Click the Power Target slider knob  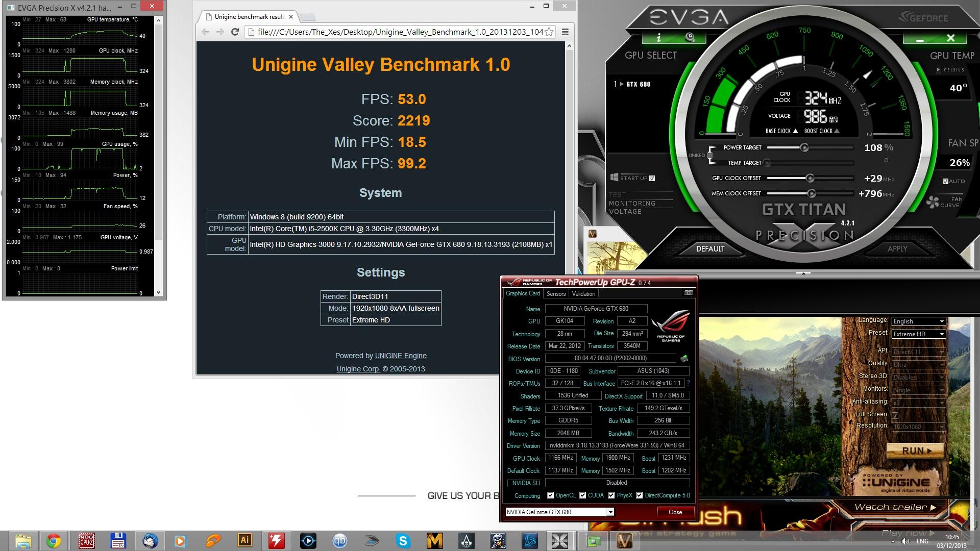804,147
